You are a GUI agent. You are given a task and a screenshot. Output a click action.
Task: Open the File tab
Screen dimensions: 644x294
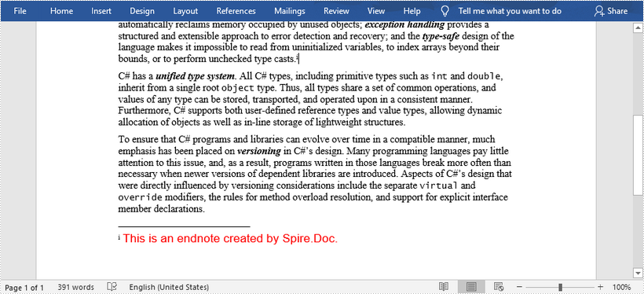pyautogui.click(x=20, y=11)
